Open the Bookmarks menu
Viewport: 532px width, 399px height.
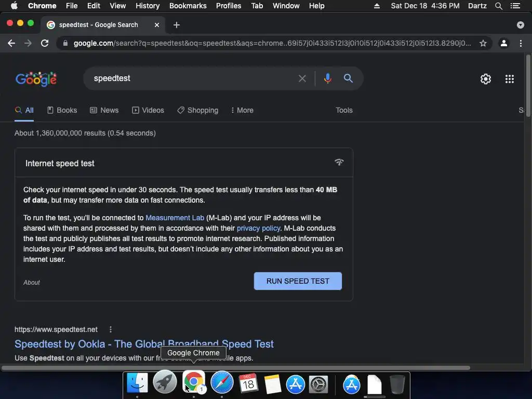tap(188, 6)
